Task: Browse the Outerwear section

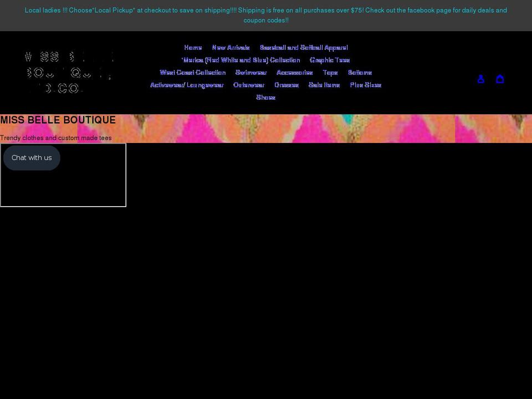Action: [x=248, y=85]
